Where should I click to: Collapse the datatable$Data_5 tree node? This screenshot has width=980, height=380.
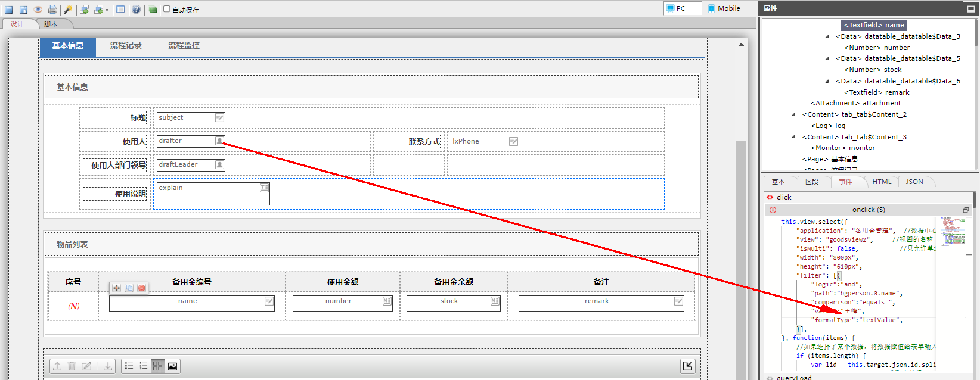tap(827, 58)
